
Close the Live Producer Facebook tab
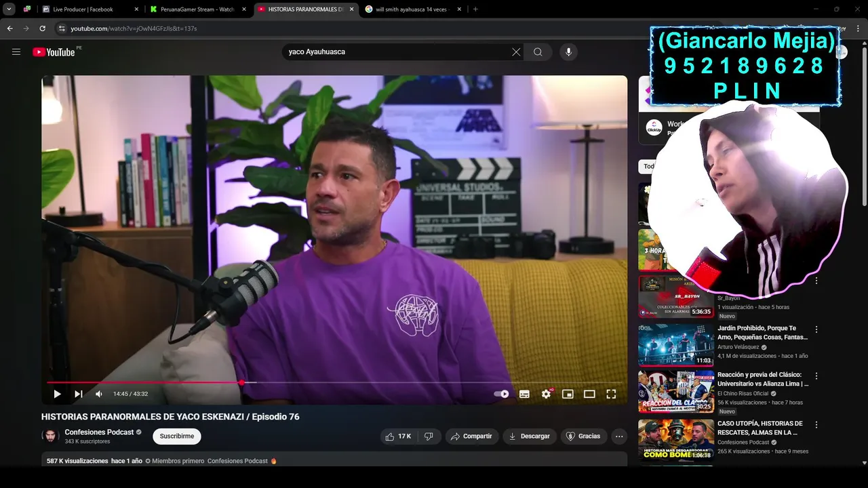pyautogui.click(x=136, y=9)
